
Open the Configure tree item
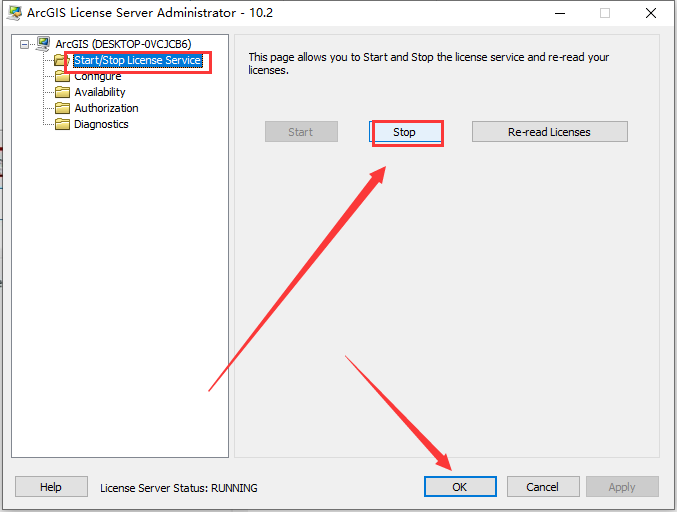(98, 77)
